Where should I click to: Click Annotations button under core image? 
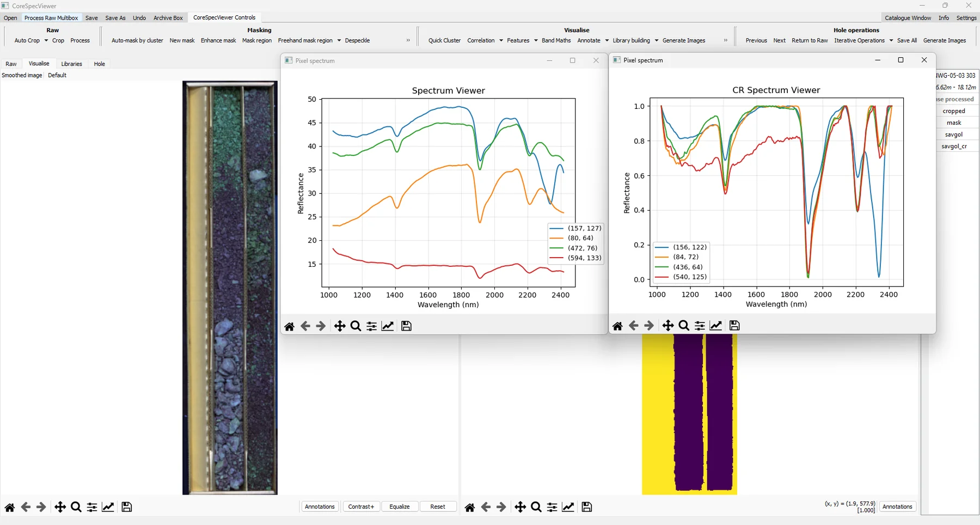tap(320, 507)
